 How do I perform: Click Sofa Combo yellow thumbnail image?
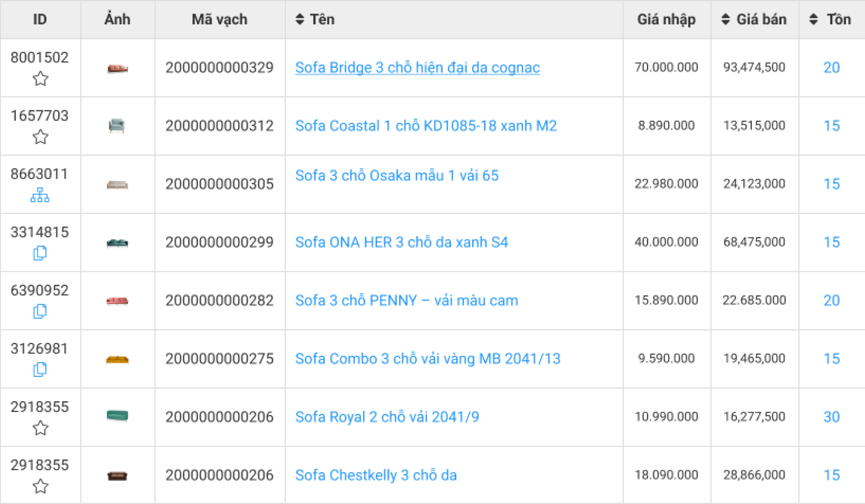(117, 359)
